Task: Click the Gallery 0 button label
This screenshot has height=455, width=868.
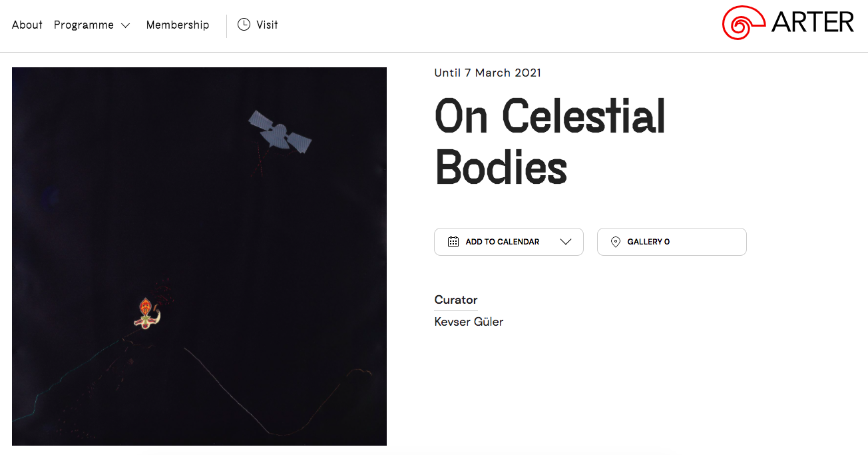Action: (648, 242)
